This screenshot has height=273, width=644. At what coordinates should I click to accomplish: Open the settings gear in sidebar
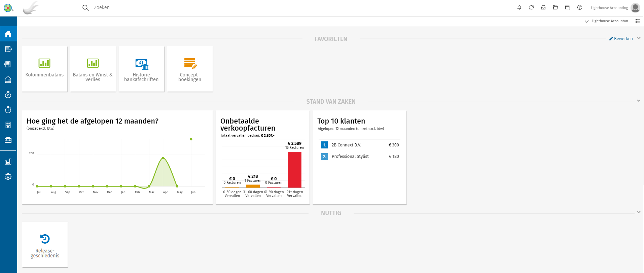[x=8, y=177]
